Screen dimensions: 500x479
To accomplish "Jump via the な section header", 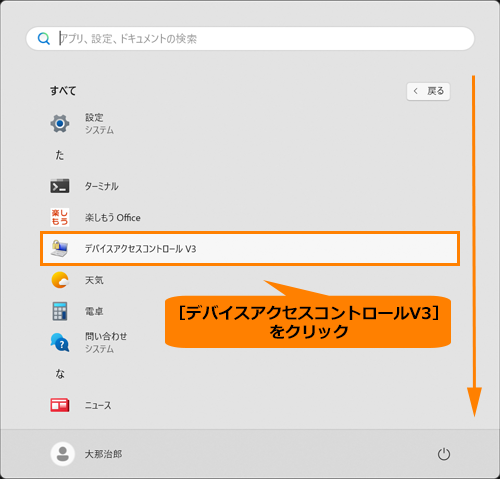I will 60,374.
